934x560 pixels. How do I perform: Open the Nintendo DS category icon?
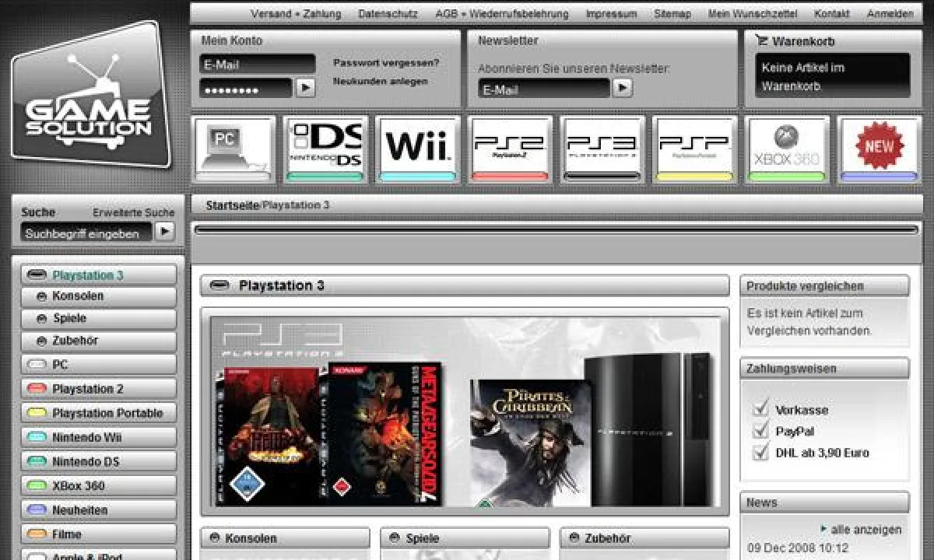325,149
